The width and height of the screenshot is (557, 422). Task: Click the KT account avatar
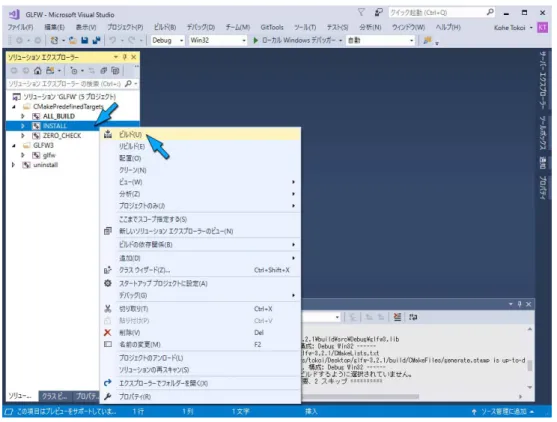pyautogui.click(x=542, y=27)
